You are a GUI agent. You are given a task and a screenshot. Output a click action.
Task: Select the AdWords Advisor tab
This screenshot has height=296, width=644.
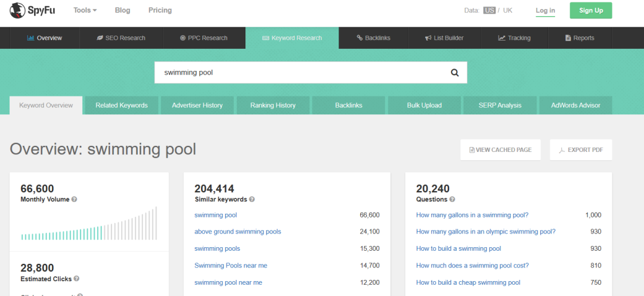point(575,105)
